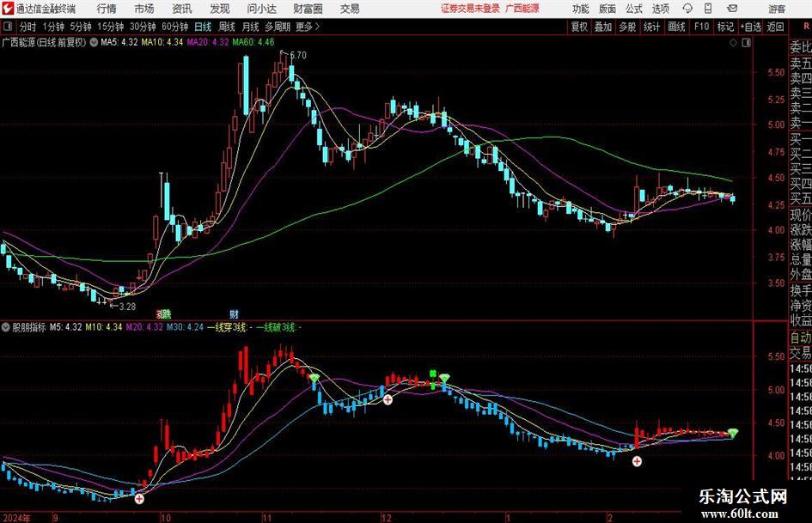Click the mobile phone icon

pyautogui.click(x=708, y=9)
